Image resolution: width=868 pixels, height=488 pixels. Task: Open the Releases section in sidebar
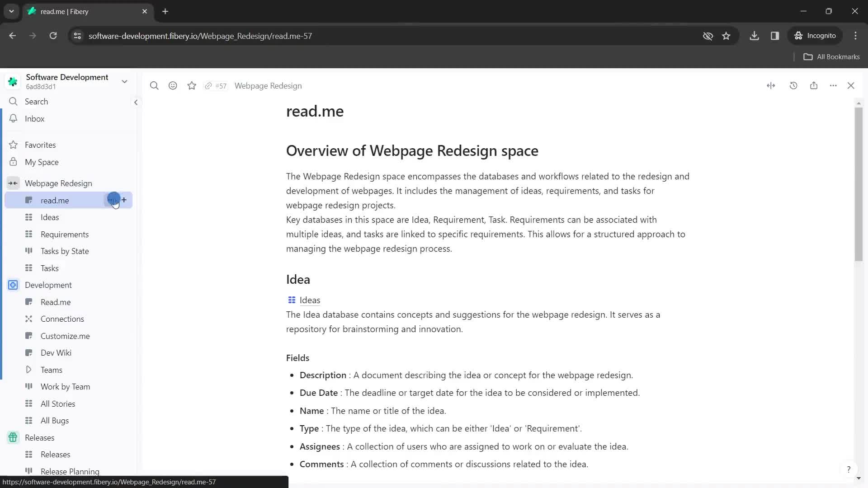(x=39, y=437)
